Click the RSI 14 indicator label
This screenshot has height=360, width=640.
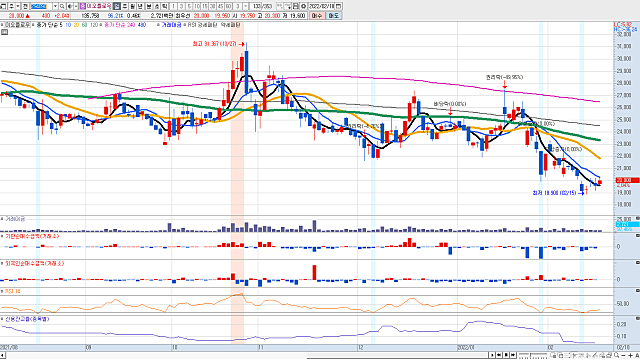coord(12,291)
